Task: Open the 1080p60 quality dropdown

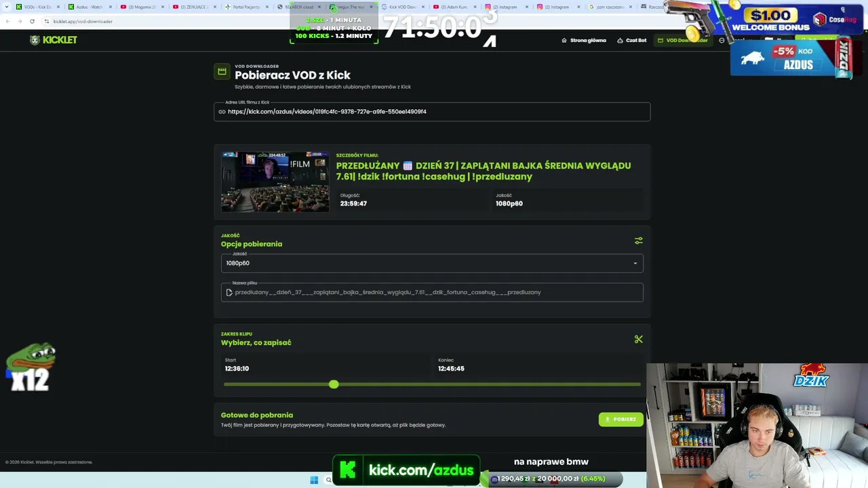Action: tap(432, 263)
